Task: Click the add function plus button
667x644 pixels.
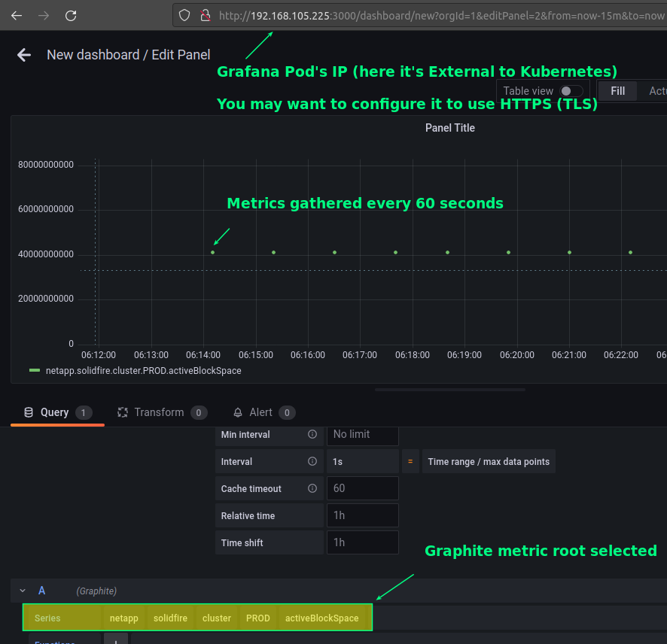Action: (116, 639)
